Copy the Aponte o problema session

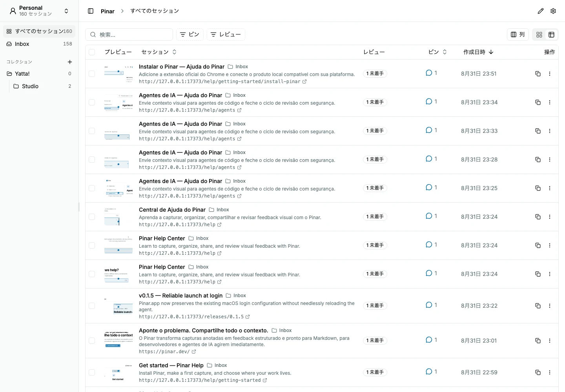(x=538, y=341)
